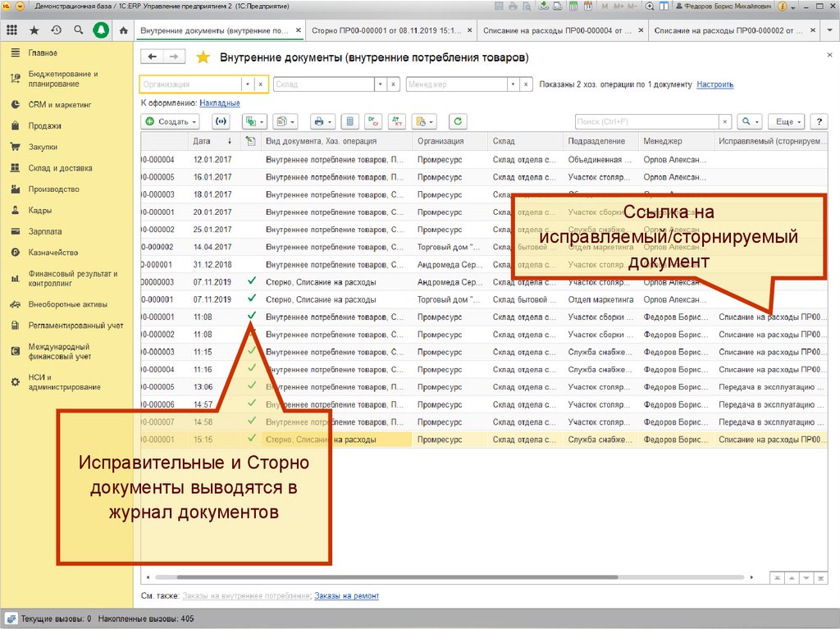Open the history clock icon
Viewport: 840px width, 629px height.
point(56,30)
